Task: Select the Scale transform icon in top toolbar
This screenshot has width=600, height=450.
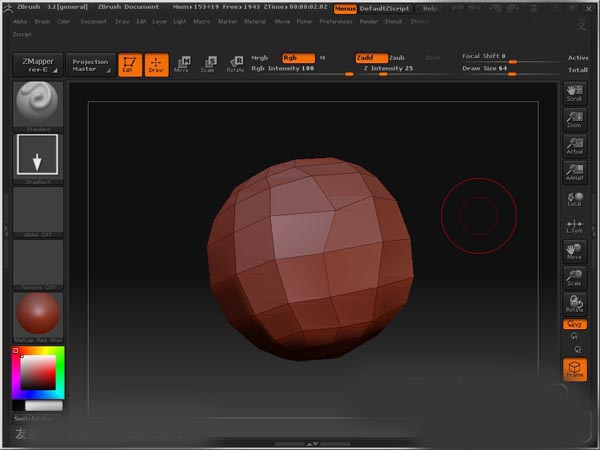Action: click(x=208, y=65)
